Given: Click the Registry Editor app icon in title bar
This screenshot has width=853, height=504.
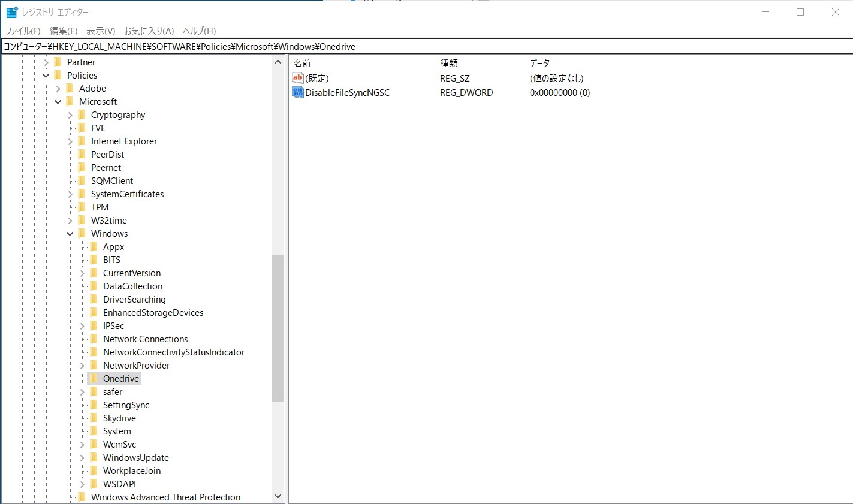Looking at the screenshot, I should [x=12, y=12].
